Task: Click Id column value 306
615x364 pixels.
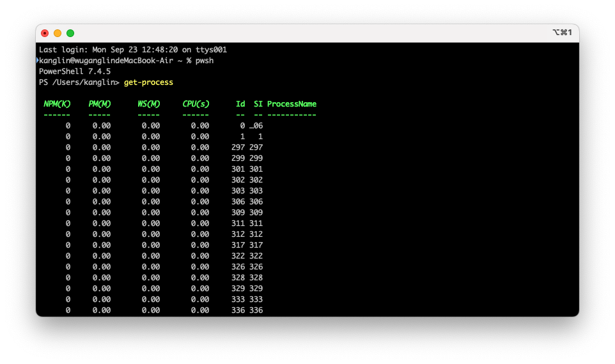Action: click(238, 202)
